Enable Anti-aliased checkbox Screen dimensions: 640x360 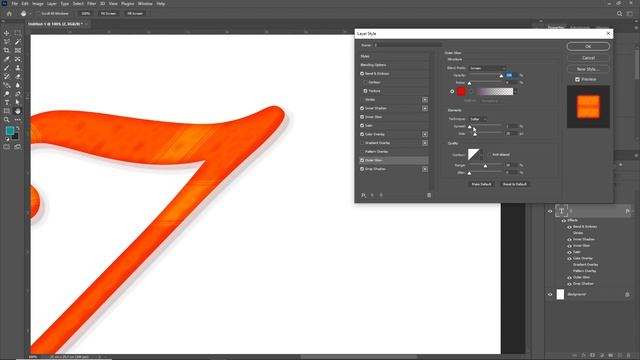click(490, 155)
